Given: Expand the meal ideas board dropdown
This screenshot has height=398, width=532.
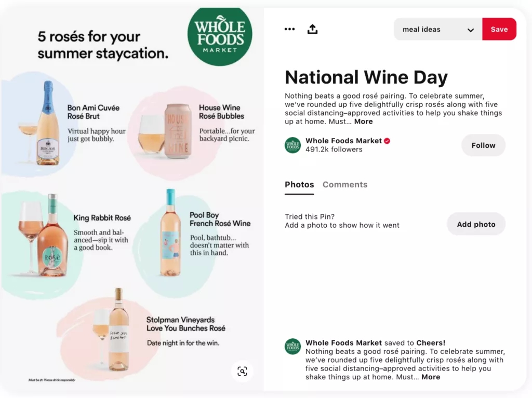Looking at the screenshot, I should 437,29.
